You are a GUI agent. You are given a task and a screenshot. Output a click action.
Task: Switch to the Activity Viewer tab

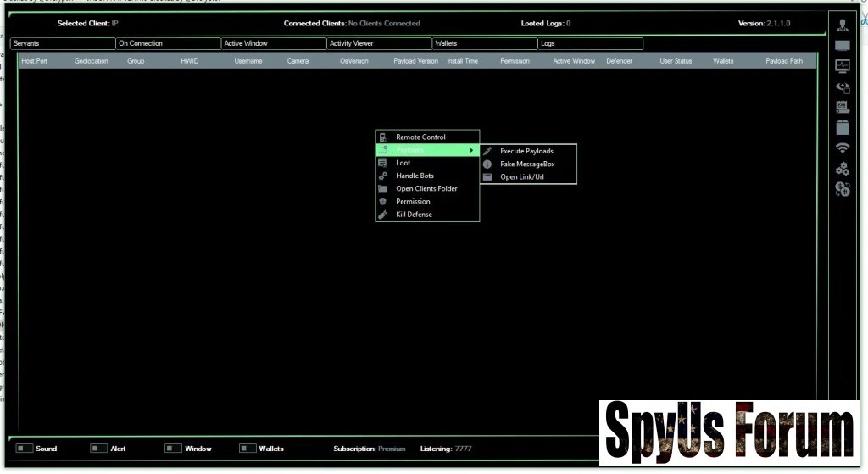(x=379, y=43)
